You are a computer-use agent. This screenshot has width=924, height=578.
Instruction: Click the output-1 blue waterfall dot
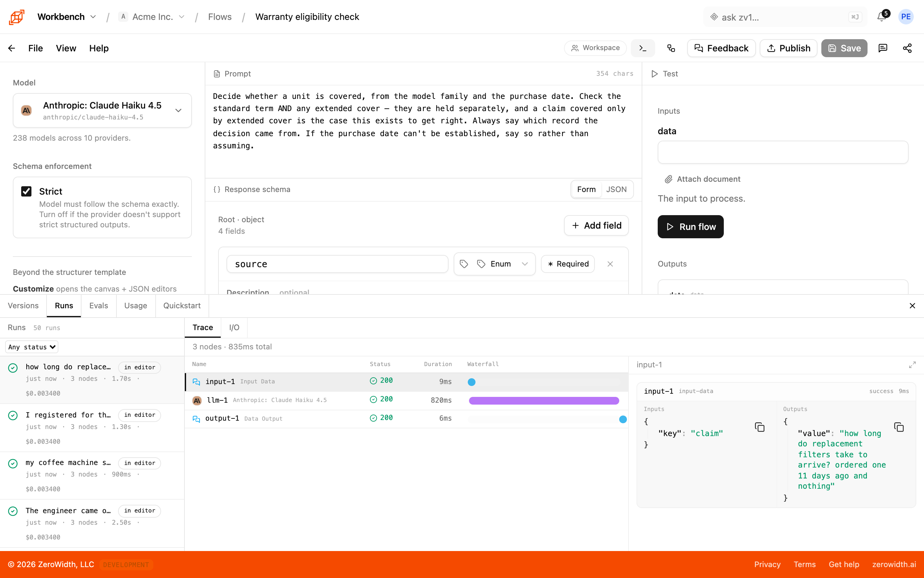[623, 419]
